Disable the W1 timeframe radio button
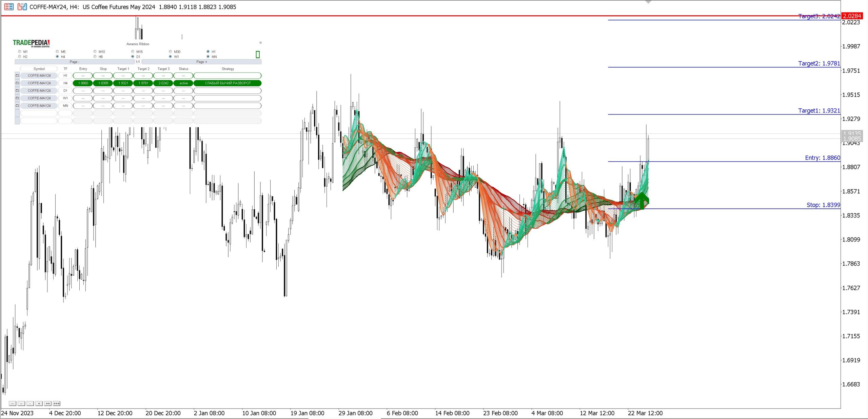Viewport: 868px width, 419px height. click(171, 57)
